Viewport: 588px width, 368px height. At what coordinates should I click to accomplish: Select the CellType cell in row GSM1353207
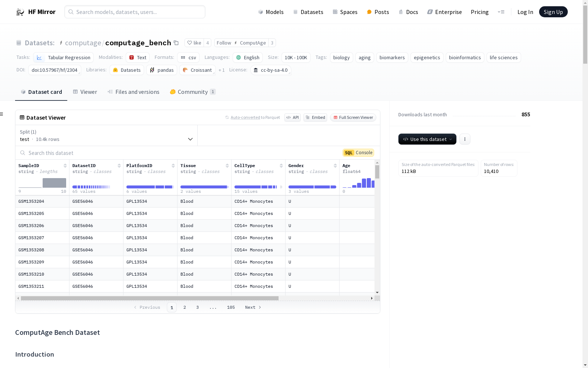258,238
